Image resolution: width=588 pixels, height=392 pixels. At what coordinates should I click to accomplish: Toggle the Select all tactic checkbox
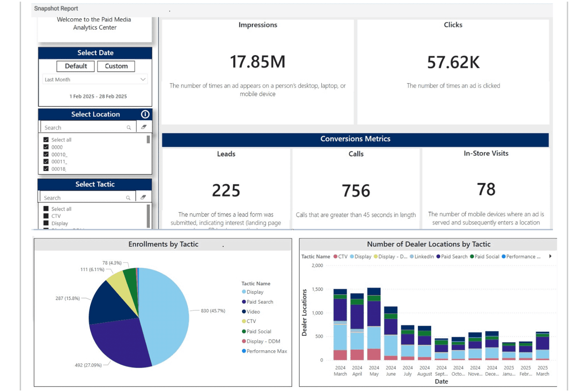coord(46,209)
